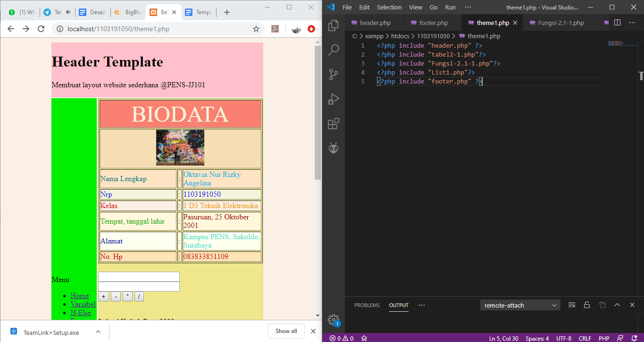Switch to the PROBLEMS panel tab
This screenshot has height=342, width=644.
pyautogui.click(x=367, y=305)
